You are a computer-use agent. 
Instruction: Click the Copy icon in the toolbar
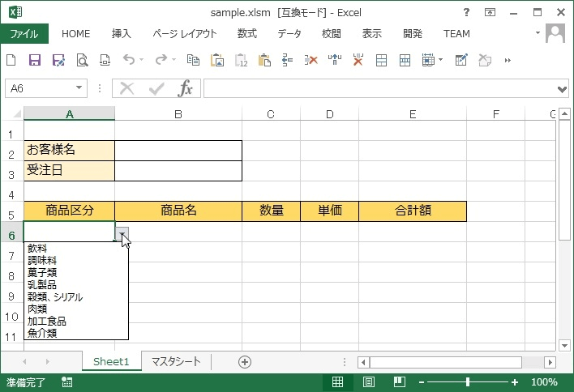(x=193, y=60)
